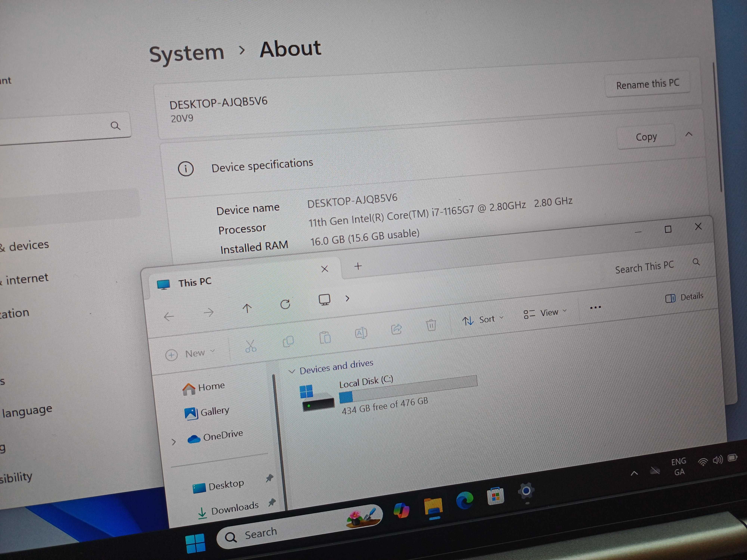
Task: Click the File Explorer search magnifier icon
Action: point(696,262)
